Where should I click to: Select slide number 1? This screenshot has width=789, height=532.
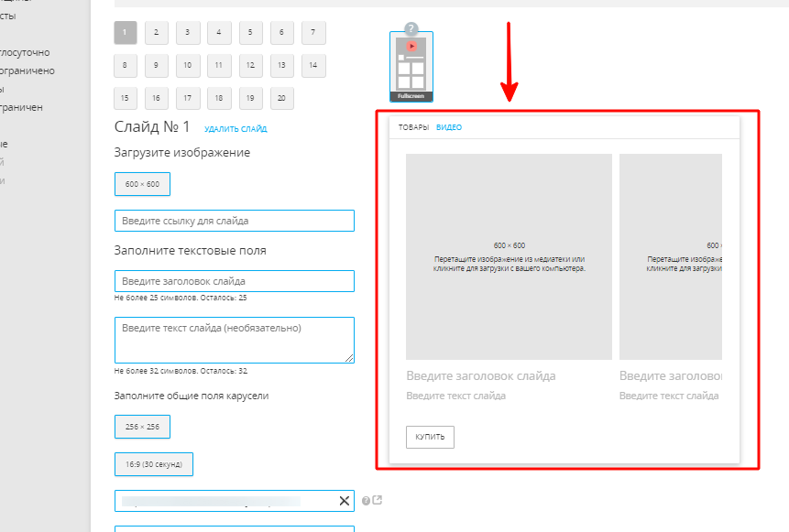pyautogui.click(x=126, y=33)
